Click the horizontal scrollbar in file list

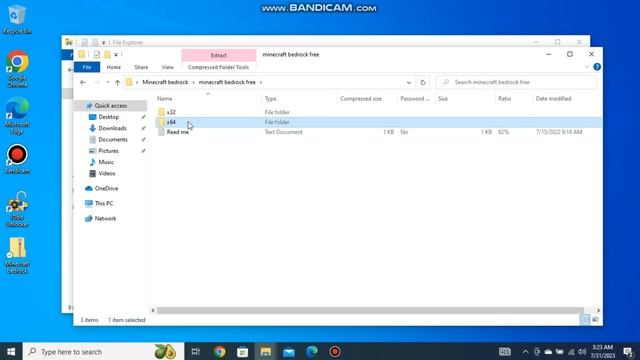[371, 310]
